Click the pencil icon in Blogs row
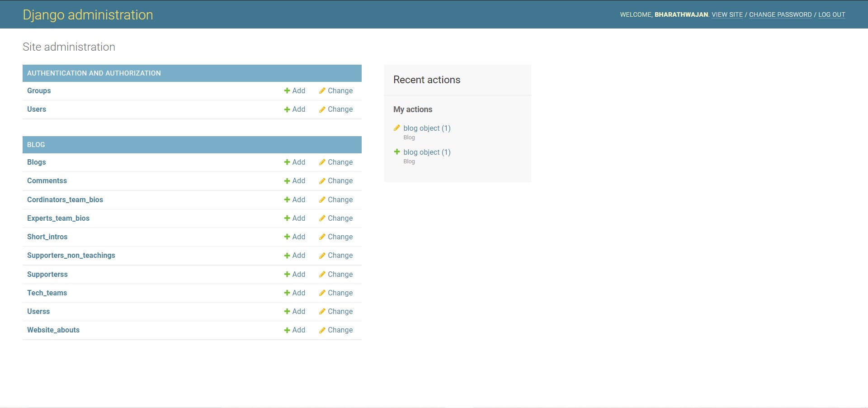 tap(322, 162)
